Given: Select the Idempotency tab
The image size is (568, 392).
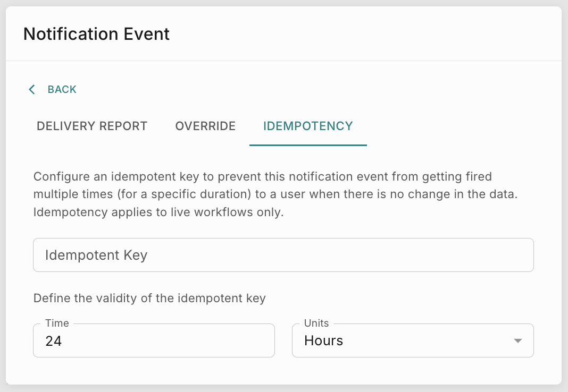Looking at the screenshot, I should pyautogui.click(x=308, y=126).
